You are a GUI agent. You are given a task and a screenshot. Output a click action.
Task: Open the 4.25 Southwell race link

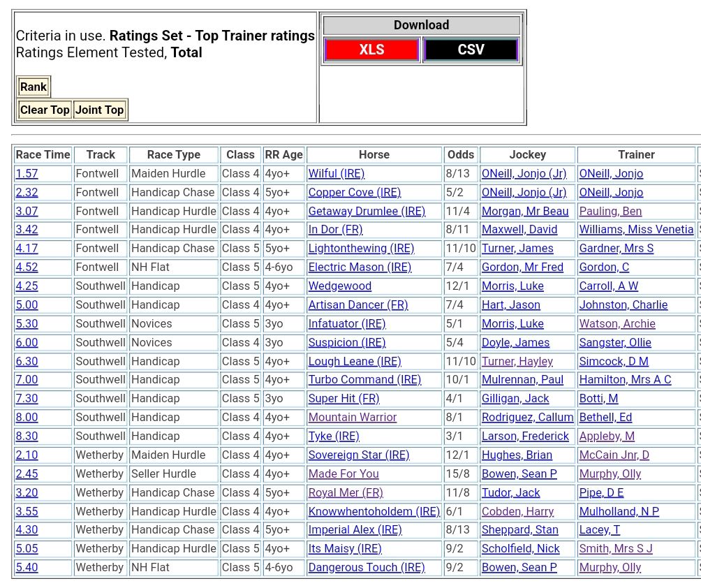click(27, 286)
